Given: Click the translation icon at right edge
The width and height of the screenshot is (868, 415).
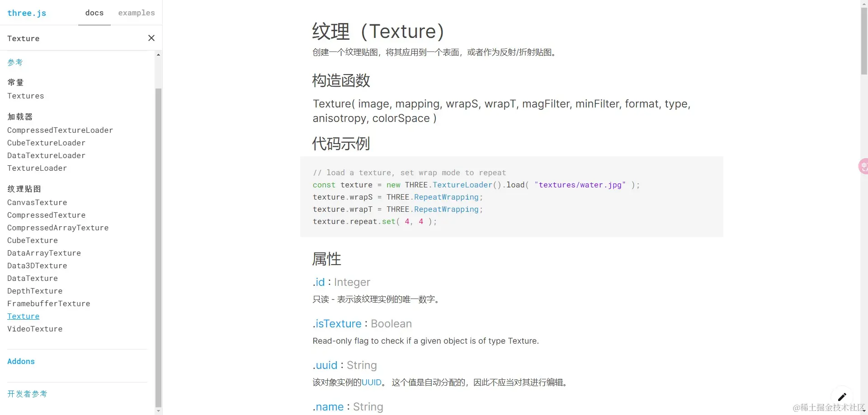Looking at the screenshot, I should pyautogui.click(x=863, y=166).
